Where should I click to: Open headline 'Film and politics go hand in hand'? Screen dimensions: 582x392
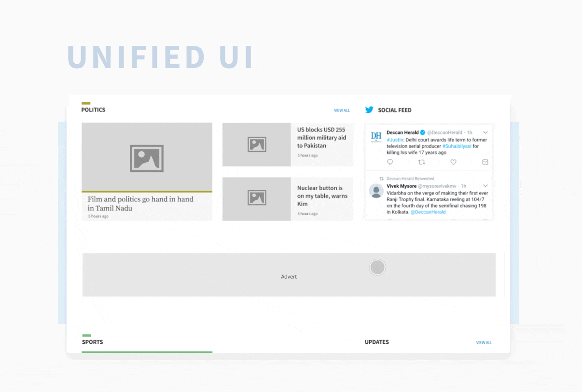tap(140, 203)
